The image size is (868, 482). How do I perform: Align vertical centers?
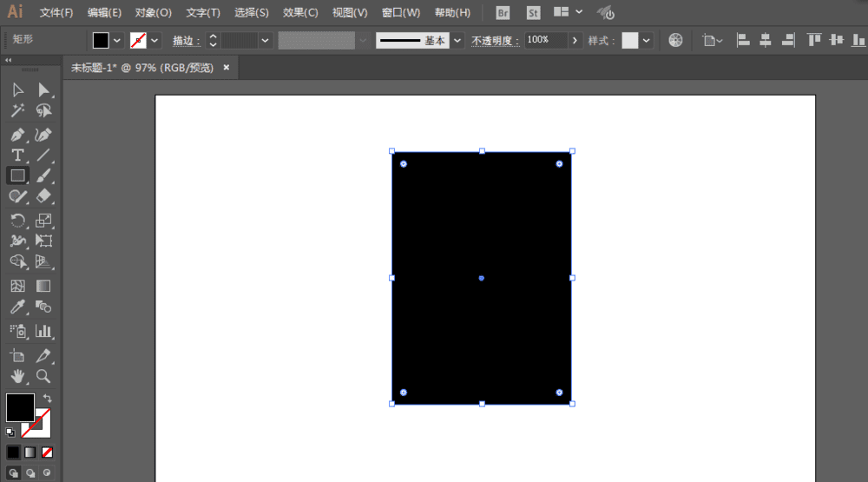point(837,40)
